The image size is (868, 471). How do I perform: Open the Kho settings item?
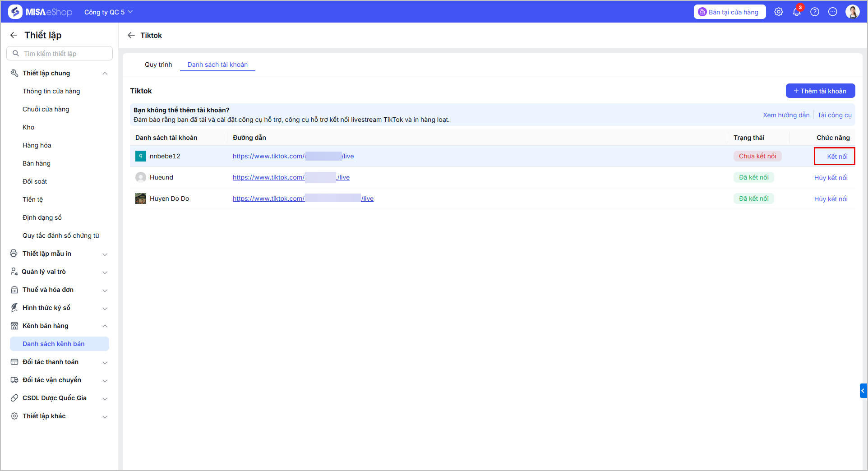tap(28, 127)
